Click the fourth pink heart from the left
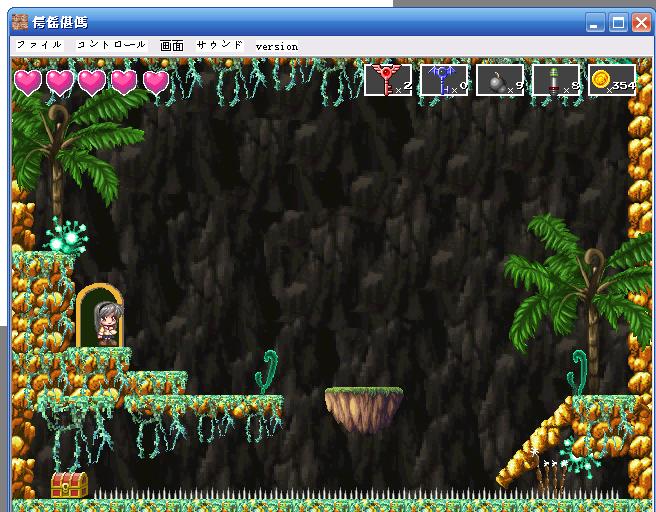This screenshot has height=512, width=656. [124, 82]
